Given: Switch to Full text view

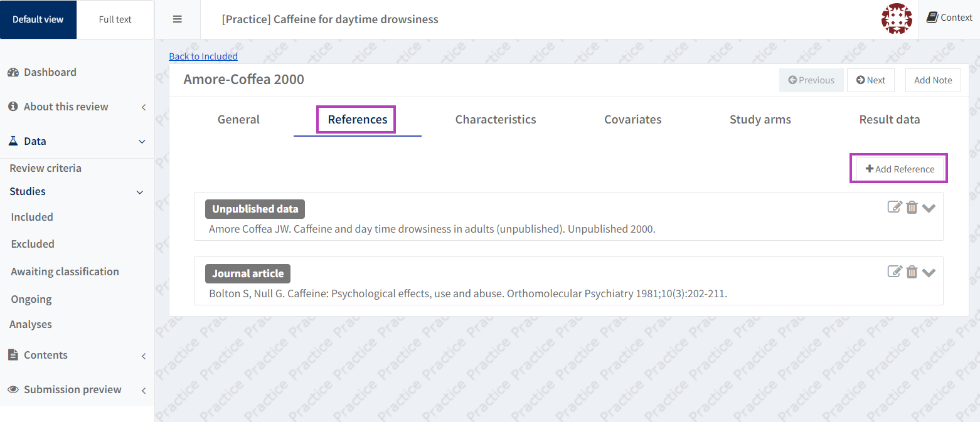Looking at the screenshot, I should 115,19.
